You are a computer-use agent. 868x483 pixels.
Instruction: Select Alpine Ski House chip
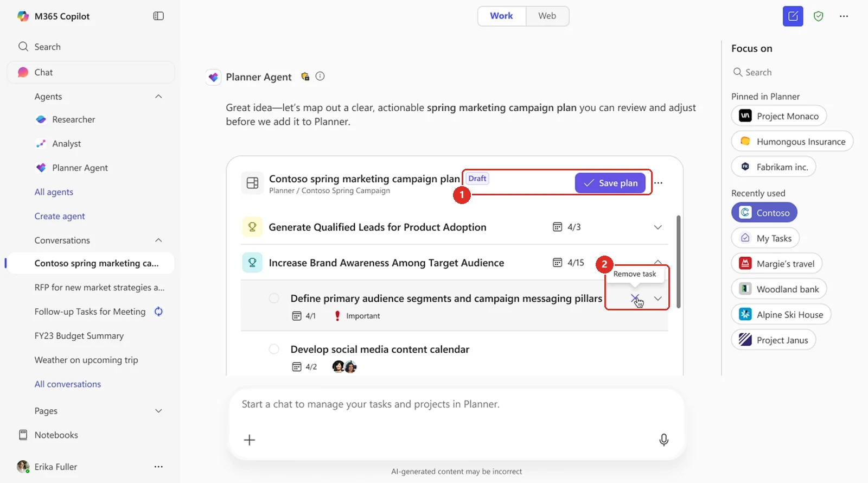click(781, 315)
